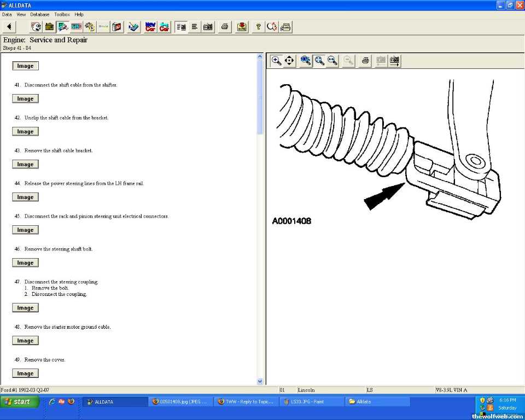The height and width of the screenshot is (420, 525).
Task: Click Image button under step 47
Action: tap(25, 308)
